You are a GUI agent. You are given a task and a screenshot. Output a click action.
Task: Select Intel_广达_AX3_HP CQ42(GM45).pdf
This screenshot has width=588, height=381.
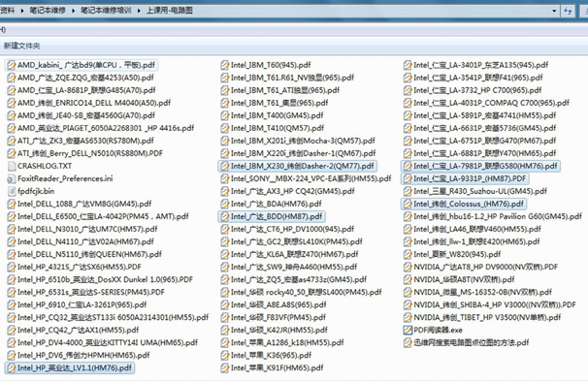click(x=293, y=191)
